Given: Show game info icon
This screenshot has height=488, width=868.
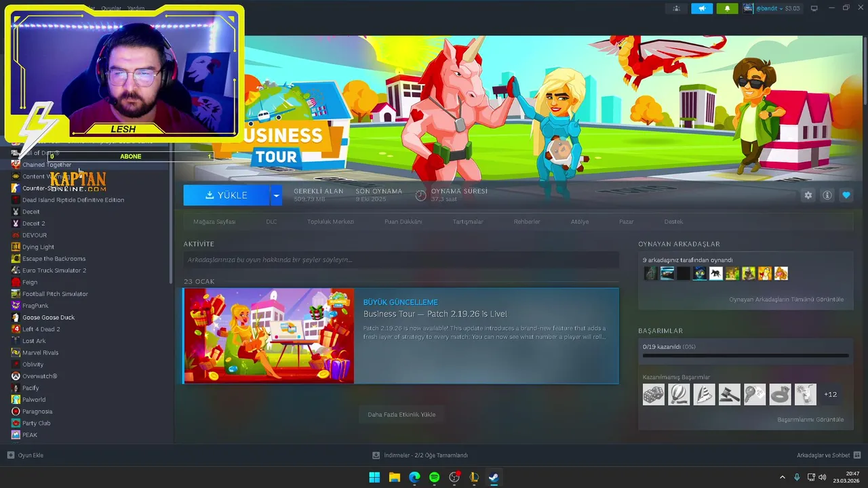Looking at the screenshot, I should (x=827, y=195).
